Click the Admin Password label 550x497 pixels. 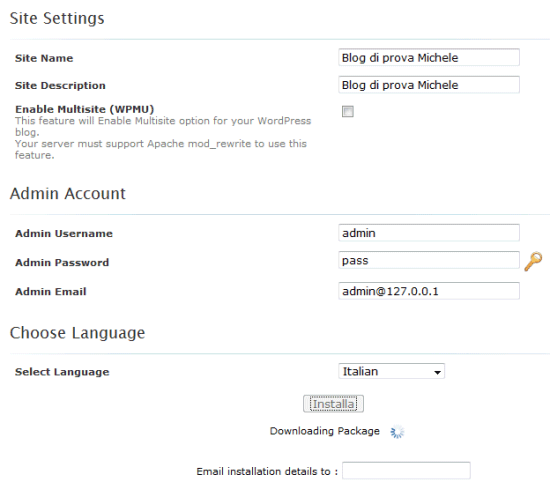click(62, 263)
